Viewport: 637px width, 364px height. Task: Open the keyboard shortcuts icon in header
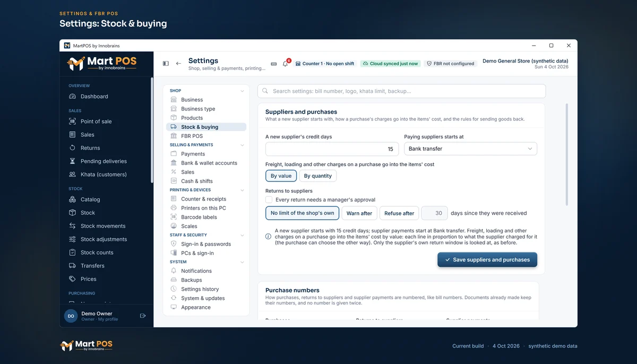point(274,64)
